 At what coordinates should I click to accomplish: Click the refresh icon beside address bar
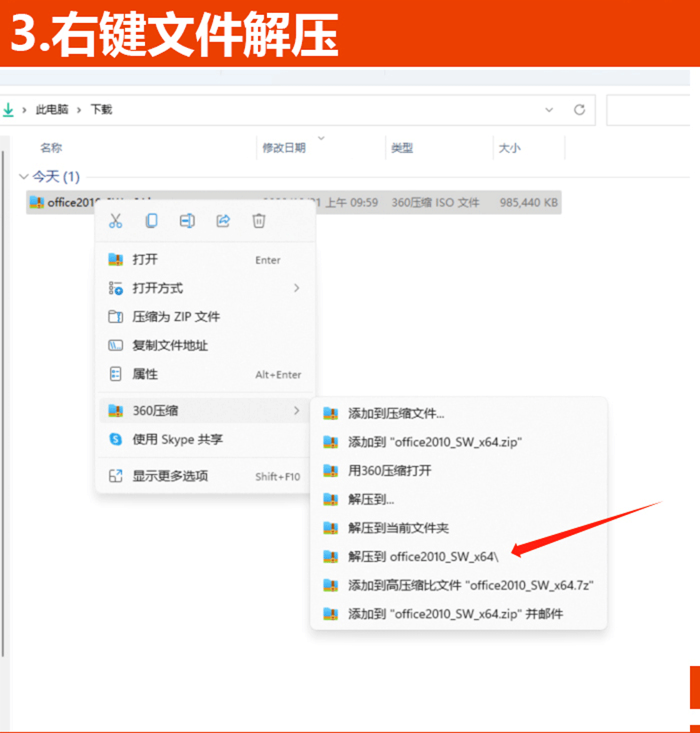[579, 110]
